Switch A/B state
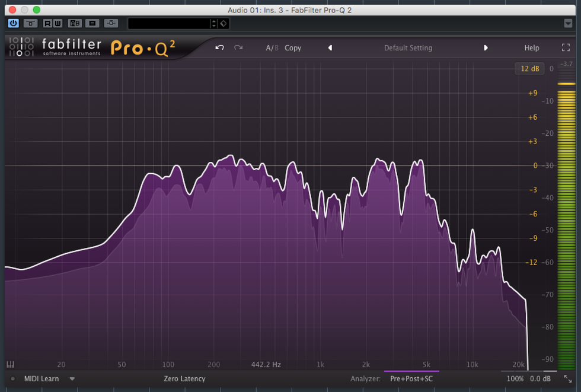This screenshot has width=581, height=392. [x=272, y=48]
